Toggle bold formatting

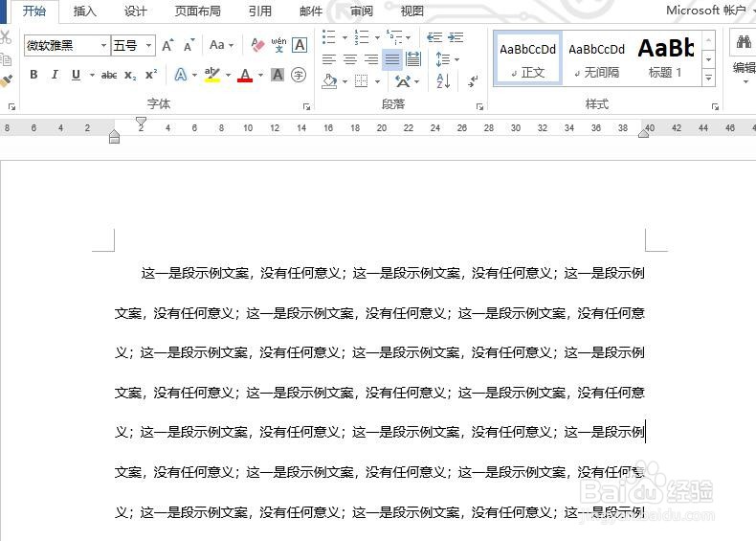[x=33, y=75]
